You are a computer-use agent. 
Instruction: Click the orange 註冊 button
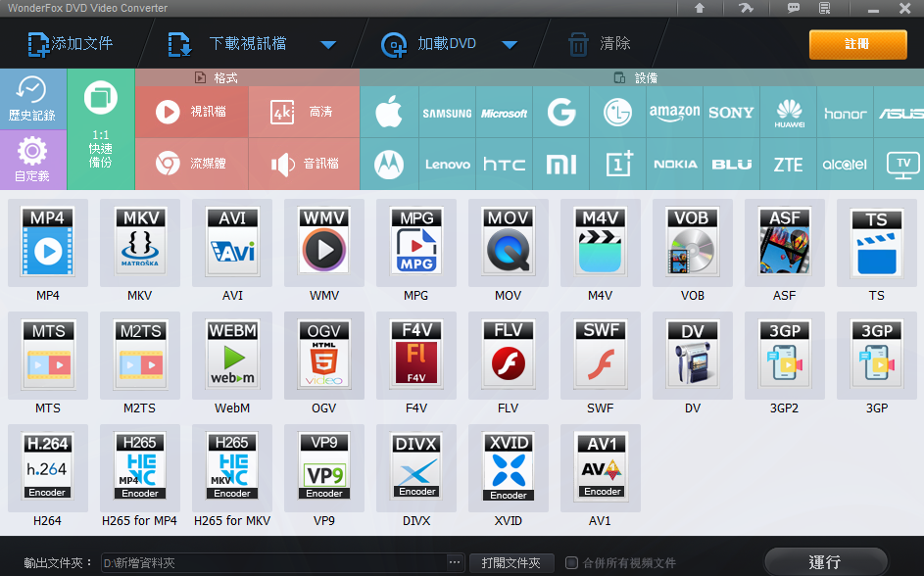point(857,44)
